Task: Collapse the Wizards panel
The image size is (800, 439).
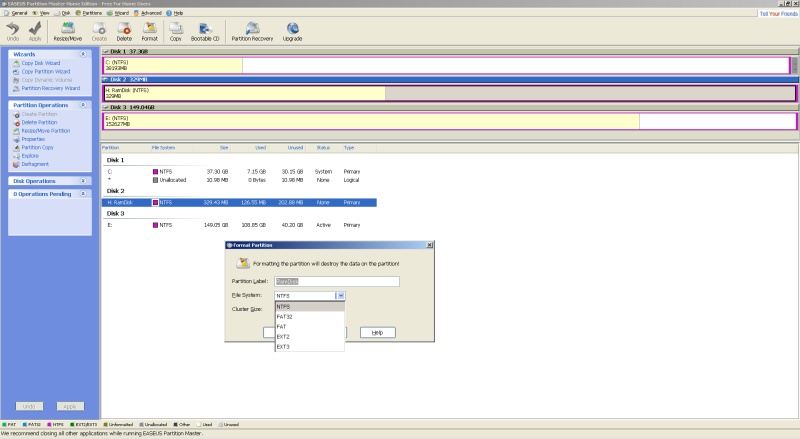Action: click(83, 54)
